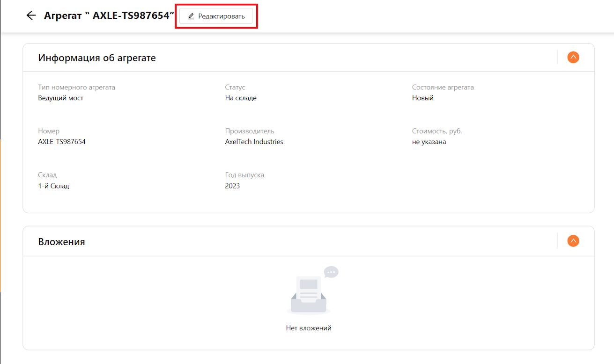
Task: Click the Вложения section heading
Action: pyautogui.click(x=61, y=242)
